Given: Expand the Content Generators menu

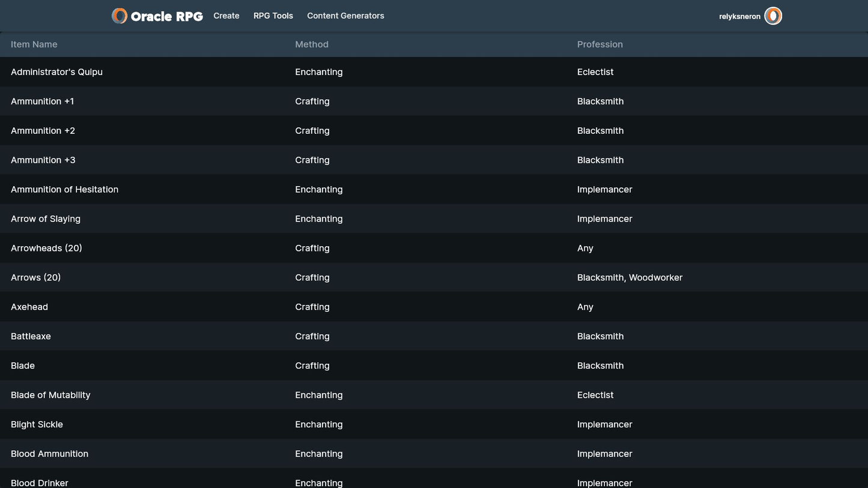Looking at the screenshot, I should [x=345, y=16].
